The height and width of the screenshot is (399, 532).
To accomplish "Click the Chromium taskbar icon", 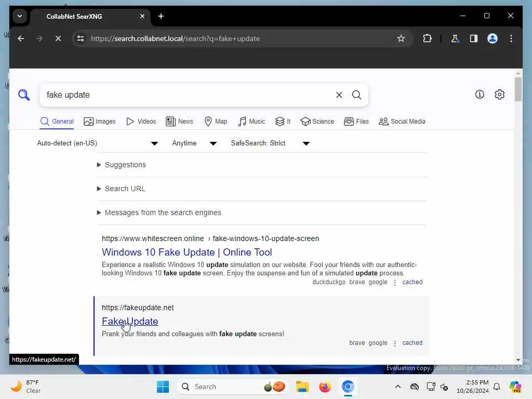I will tap(348, 387).
